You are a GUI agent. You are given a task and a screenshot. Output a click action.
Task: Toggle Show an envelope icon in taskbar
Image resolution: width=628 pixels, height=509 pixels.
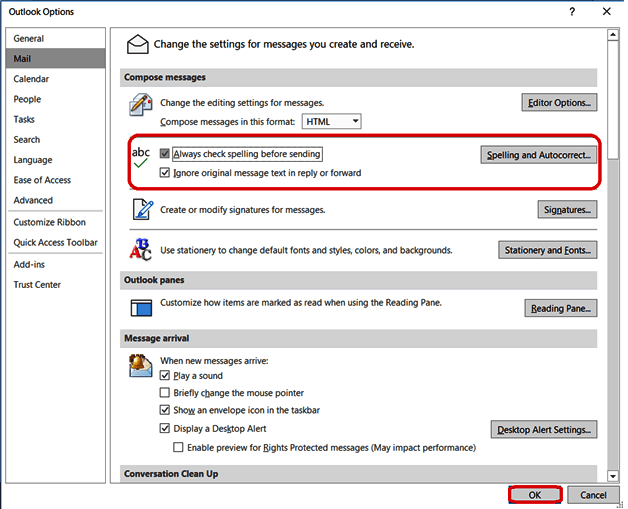click(165, 410)
